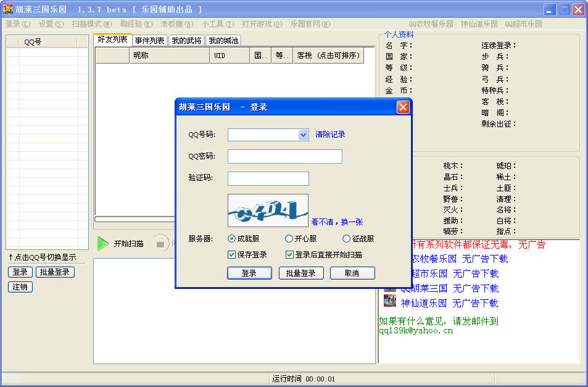The height and width of the screenshot is (387, 588).
Task: Click 批量登录 button below QQ list
Action: [55, 272]
